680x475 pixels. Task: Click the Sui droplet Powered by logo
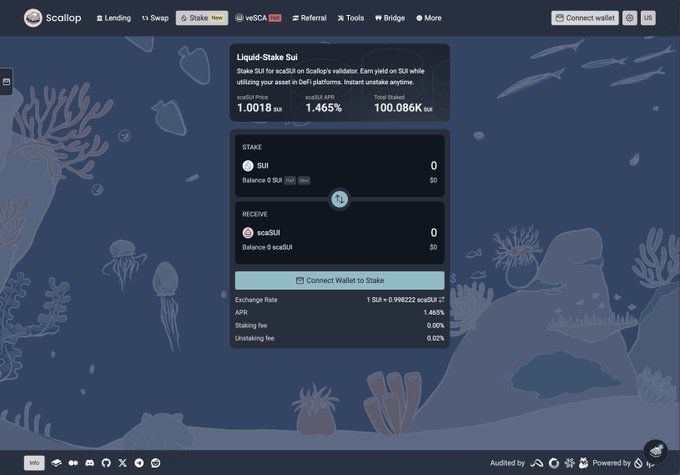(638, 463)
